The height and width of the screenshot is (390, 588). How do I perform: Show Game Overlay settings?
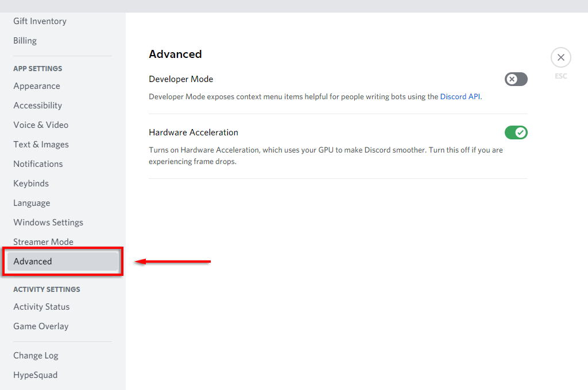[x=41, y=326]
